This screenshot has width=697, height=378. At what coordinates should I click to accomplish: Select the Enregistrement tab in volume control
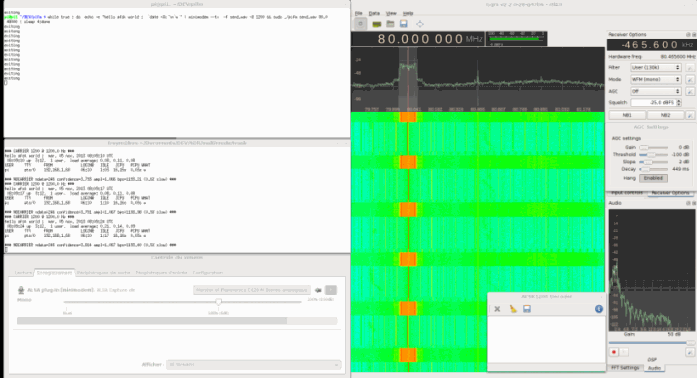click(54, 273)
